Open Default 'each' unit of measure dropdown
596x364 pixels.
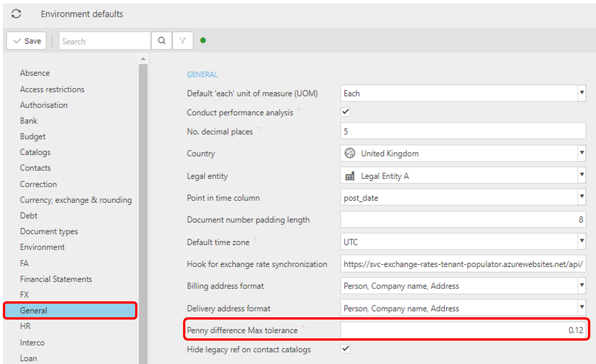(x=582, y=93)
